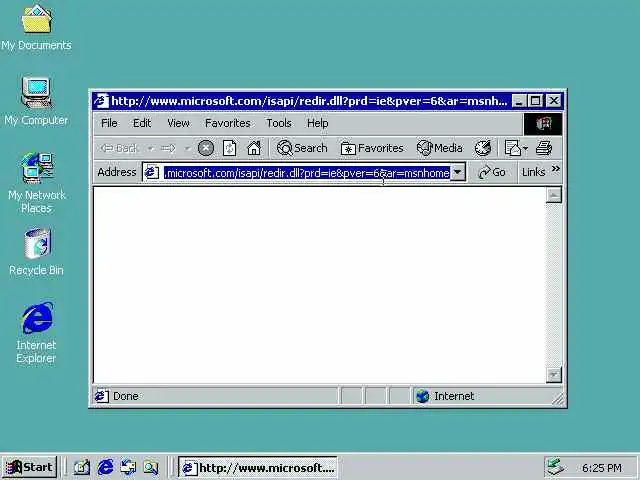Click the IE icon in window title bar
The image size is (640, 480).
point(100,100)
